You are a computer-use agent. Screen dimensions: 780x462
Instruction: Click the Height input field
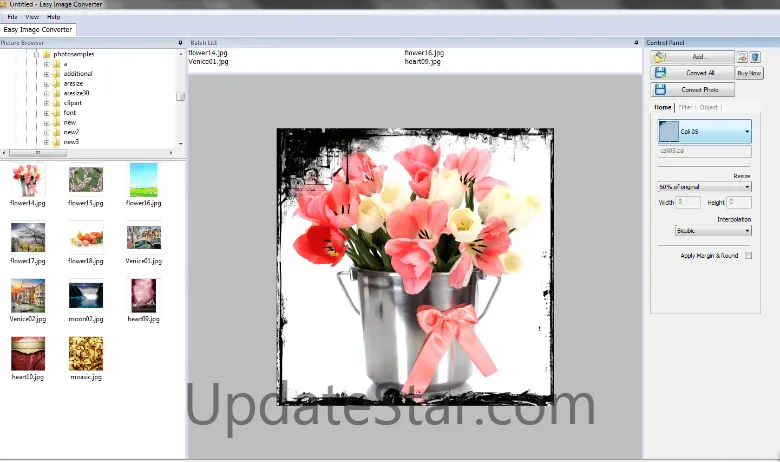click(x=739, y=202)
